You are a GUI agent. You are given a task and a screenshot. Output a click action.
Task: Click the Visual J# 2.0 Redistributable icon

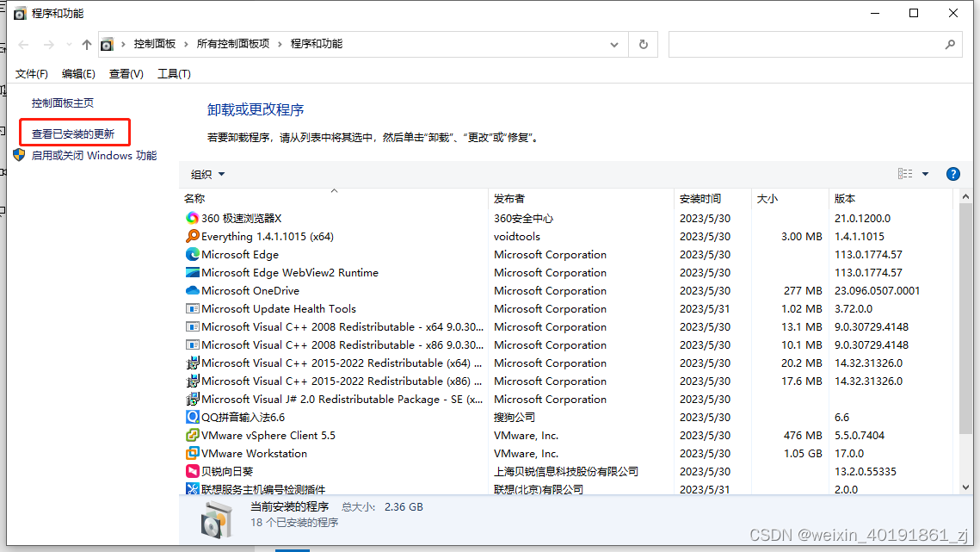193,399
